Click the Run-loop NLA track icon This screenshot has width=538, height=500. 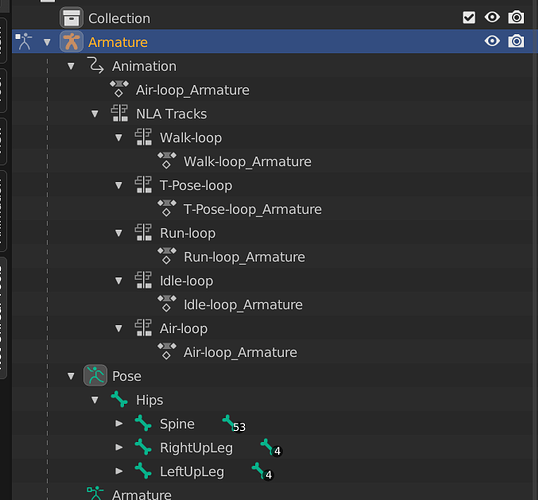coord(143,232)
